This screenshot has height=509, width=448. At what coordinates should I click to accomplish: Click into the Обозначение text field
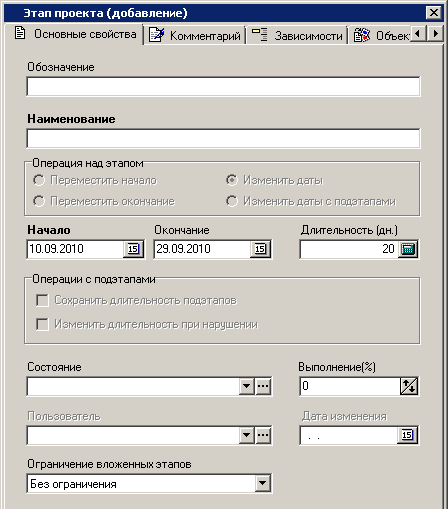[223, 87]
